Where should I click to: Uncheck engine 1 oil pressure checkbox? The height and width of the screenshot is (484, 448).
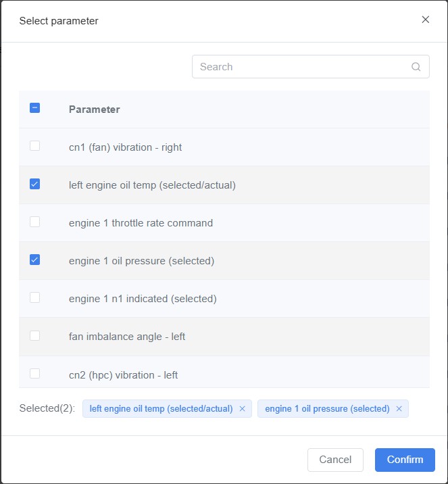(35, 260)
